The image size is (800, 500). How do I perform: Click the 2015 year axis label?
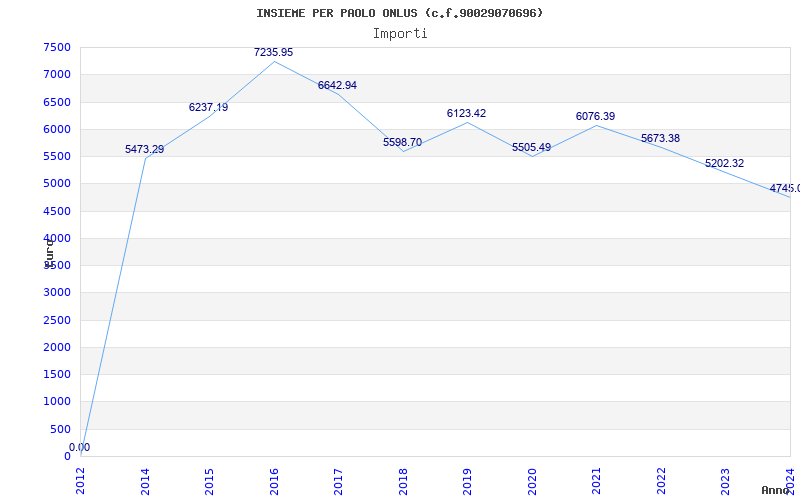(209, 481)
